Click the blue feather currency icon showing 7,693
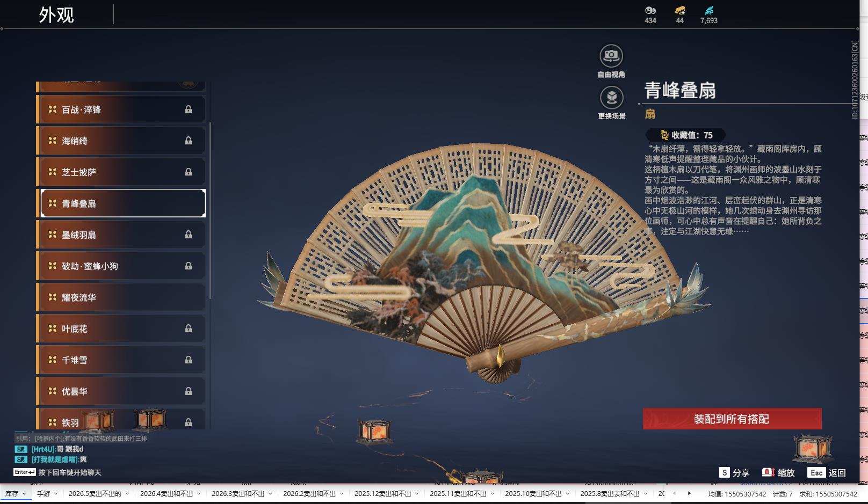The image size is (868, 504). [709, 10]
